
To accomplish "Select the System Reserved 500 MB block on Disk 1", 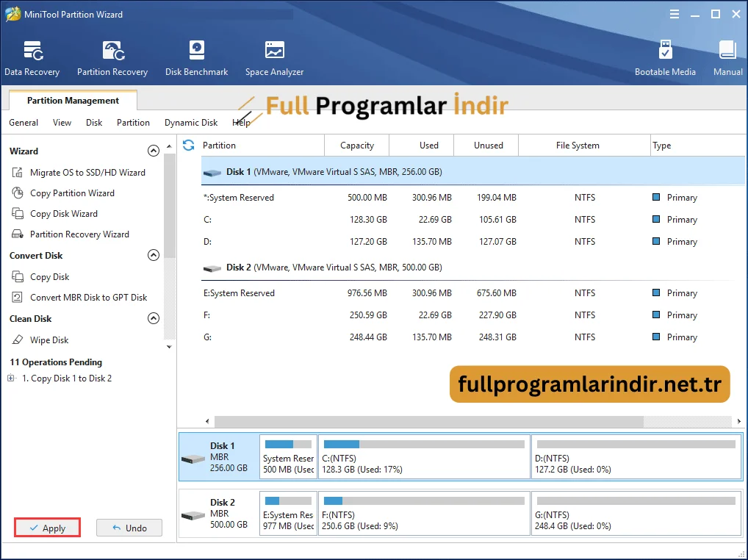I will [x=288, y=456].
